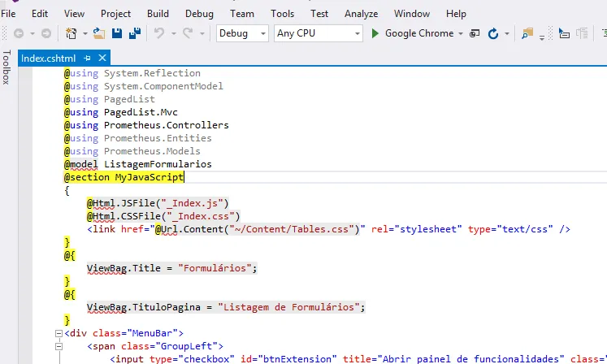Viewport: 607px width, 364px height.
Task: Click the Navigate Forward arrow icon
Action: coord(46,33)
